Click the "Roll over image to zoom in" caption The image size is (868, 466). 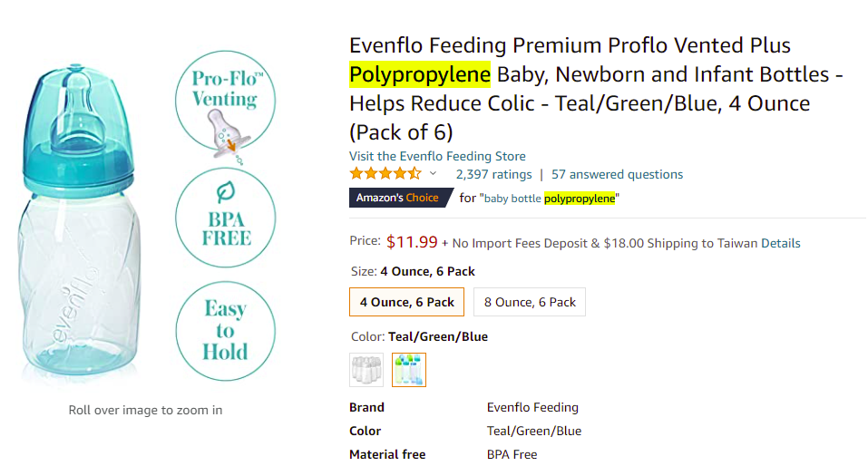(145, 410)
